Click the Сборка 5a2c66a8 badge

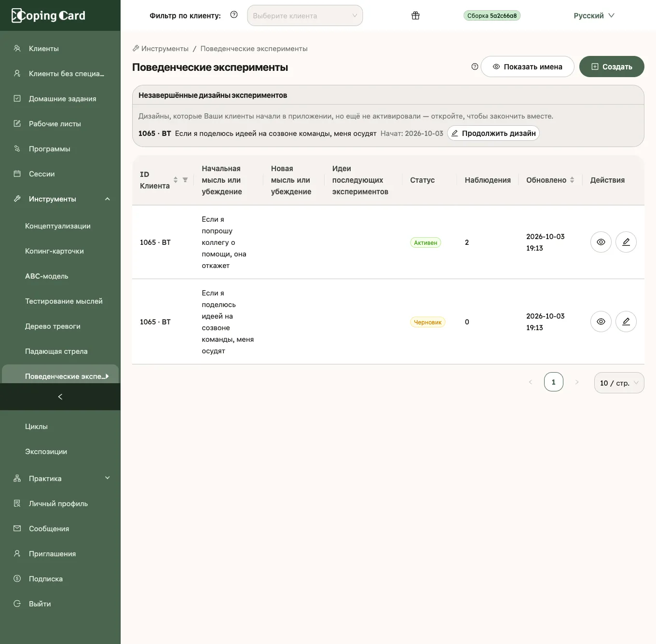click(492, 15)
